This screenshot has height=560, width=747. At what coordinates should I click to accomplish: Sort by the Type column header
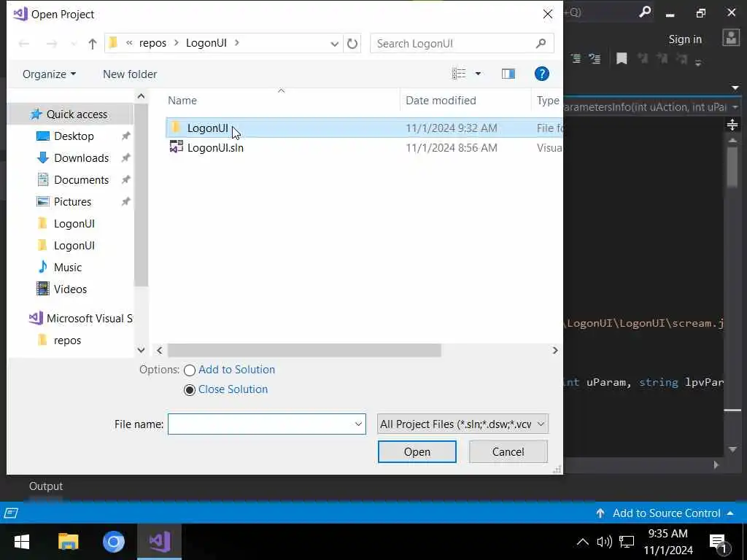[548, 101]
